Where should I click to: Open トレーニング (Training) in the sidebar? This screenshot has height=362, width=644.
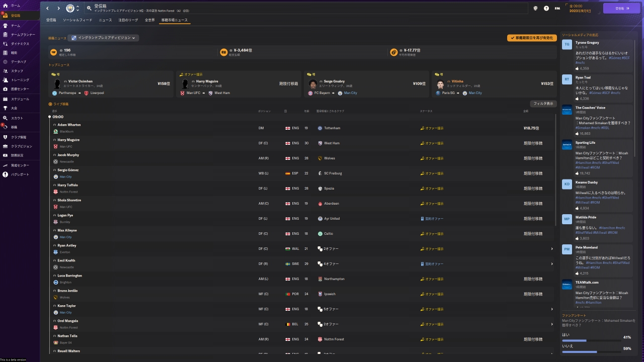click(x=6, y=80)
